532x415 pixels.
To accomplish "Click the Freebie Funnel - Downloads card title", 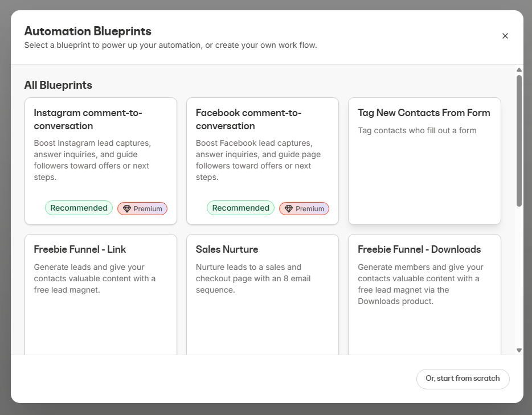I will pos(419,249).
